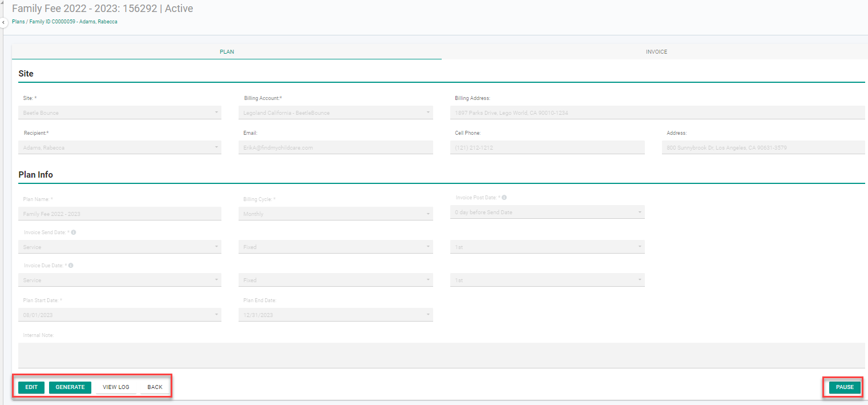Viewport: 868px width, 405px height.
Task: Open the Billing Account dropdown
Action: (x=336, y=113)
